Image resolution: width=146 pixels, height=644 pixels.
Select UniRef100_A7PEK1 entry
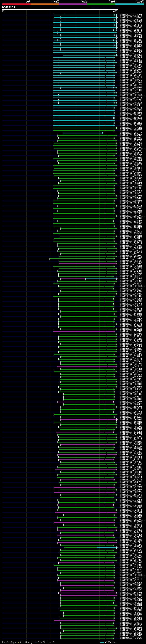point(131,90)
